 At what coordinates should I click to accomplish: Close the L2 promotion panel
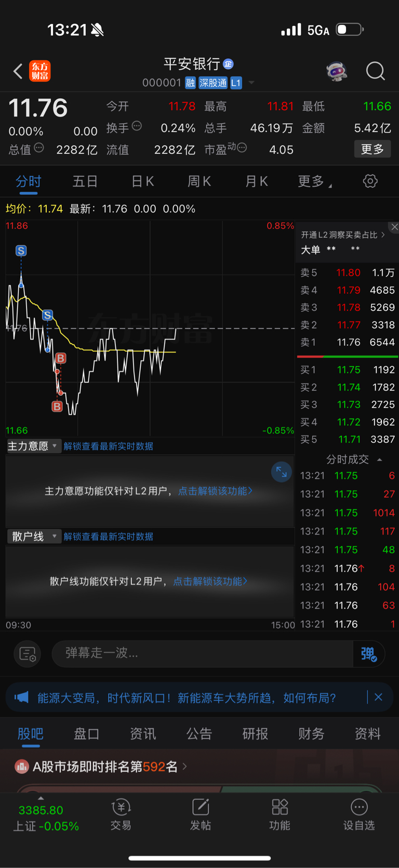coord(394,227)
